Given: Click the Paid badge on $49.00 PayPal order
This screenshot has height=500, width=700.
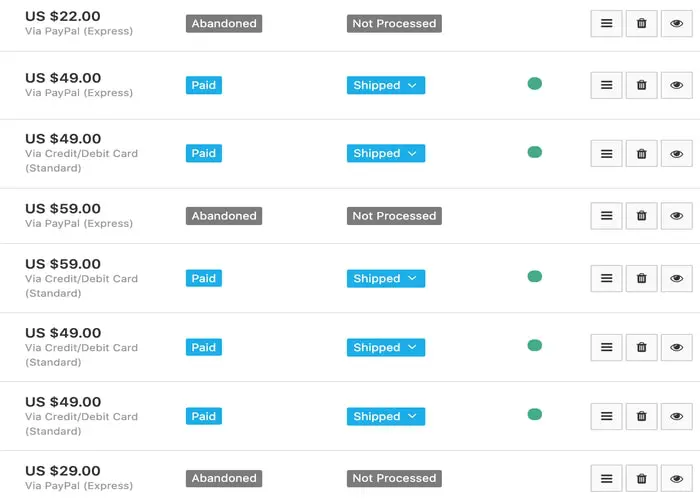Looking at the screenshot, I should [204, 86].
